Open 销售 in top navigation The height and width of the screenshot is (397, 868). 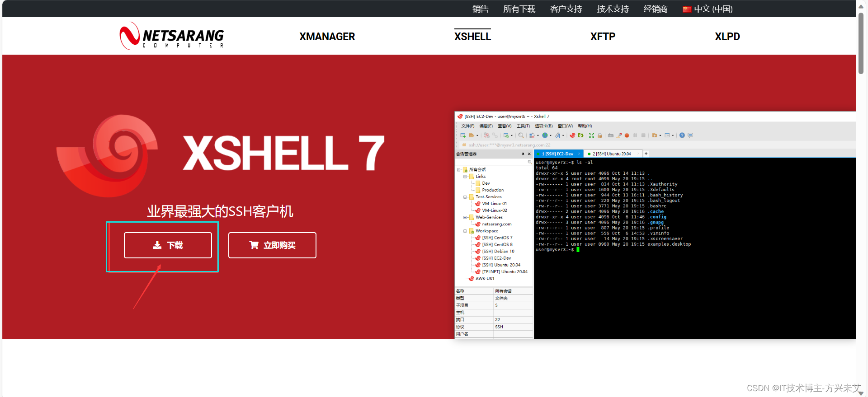(x=480, y=9)
